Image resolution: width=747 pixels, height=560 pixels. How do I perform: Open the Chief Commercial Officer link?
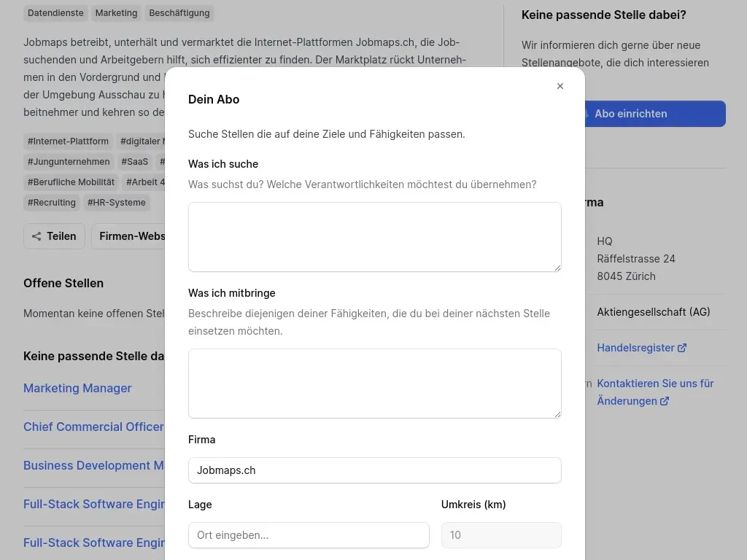[93, 427]
